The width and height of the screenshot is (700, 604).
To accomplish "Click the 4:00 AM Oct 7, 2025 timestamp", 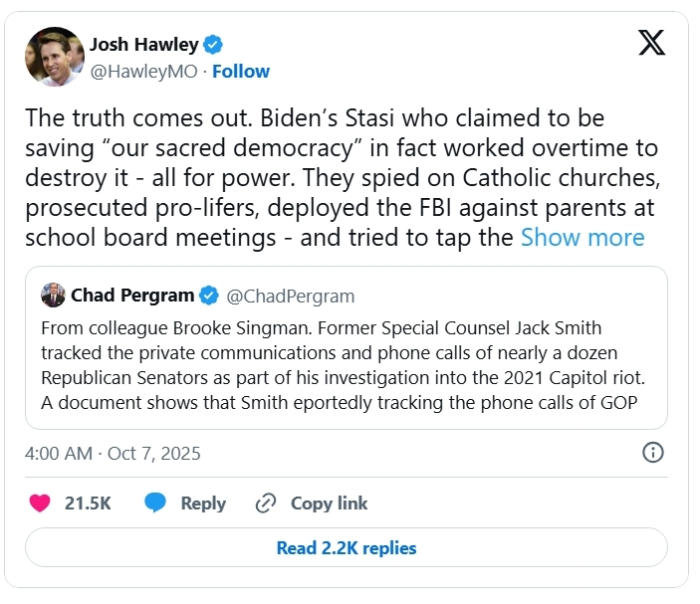I will (113, 453).
